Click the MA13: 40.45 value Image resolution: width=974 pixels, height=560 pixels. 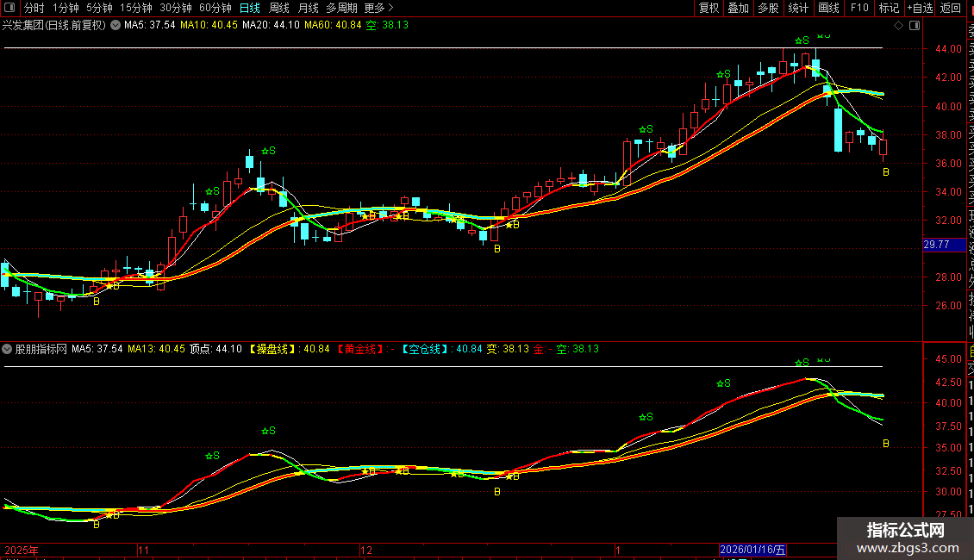click(157, 349)
